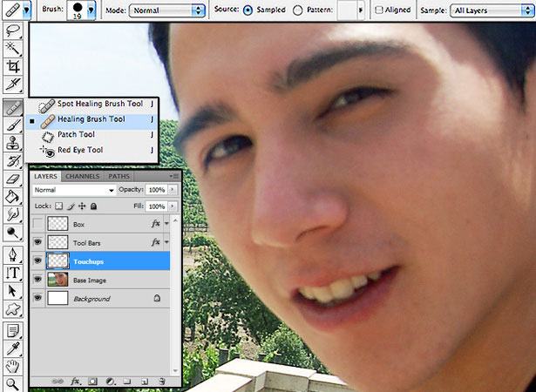This screenshot has width=536, height=392.
Task: Choose Red Eye Tool
Action: 92,150
